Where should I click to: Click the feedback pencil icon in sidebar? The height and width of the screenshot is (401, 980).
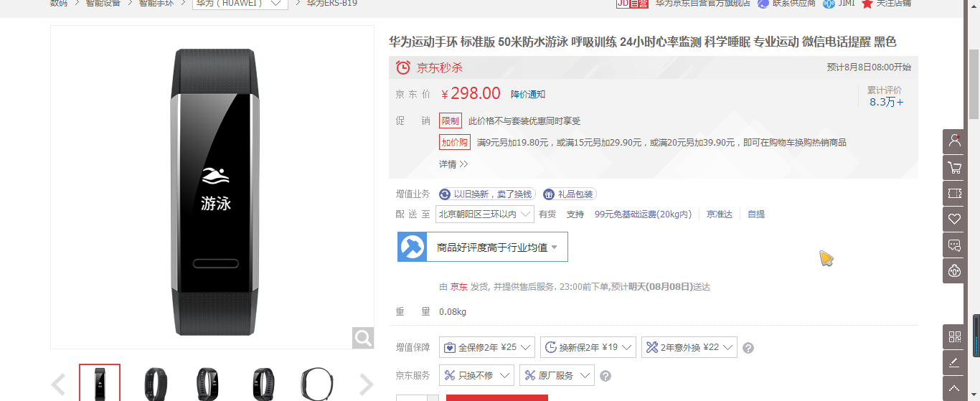(x=954, y=362)
